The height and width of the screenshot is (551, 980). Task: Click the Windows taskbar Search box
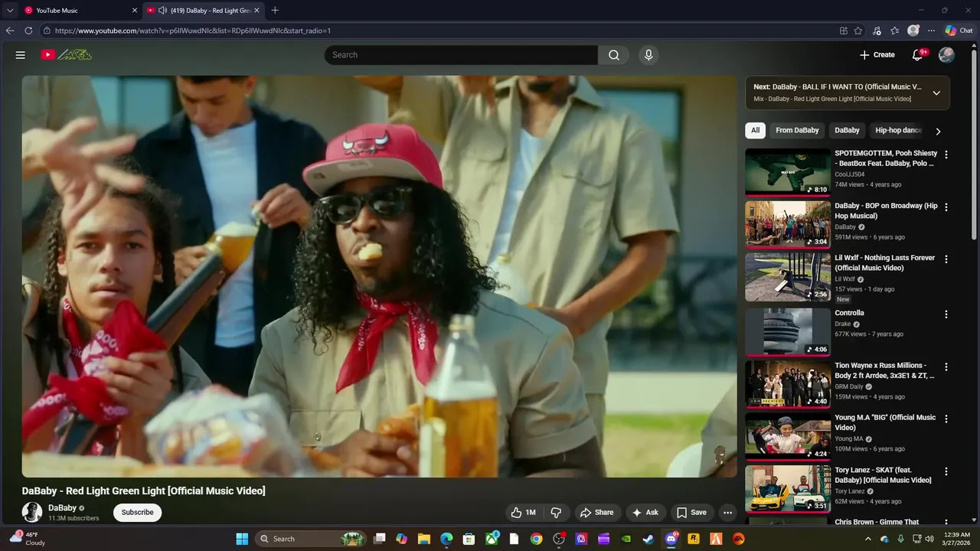309,539
